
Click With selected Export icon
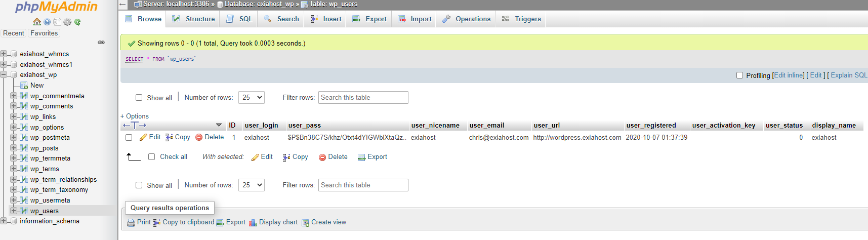(361, 157)
